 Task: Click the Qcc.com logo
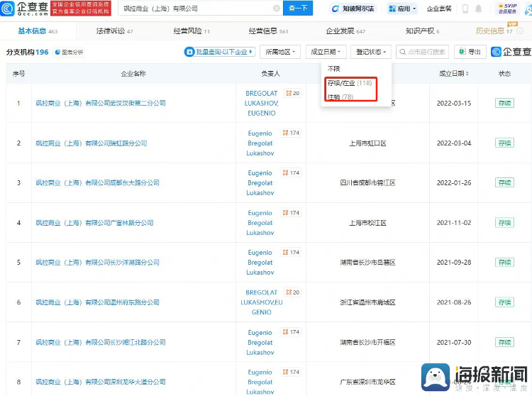click(x=24, y=9)
